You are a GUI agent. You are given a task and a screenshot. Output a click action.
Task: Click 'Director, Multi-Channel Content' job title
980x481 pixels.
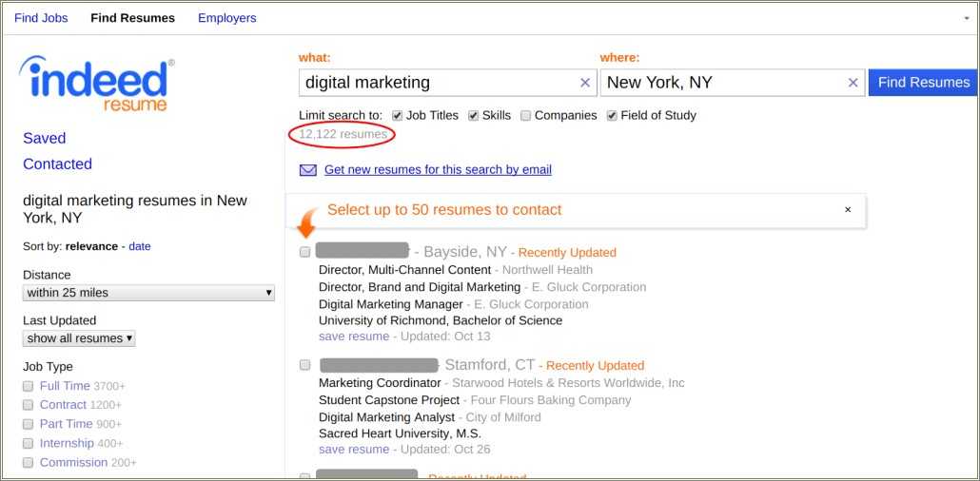pyautogui.click(x=405, y=270)
